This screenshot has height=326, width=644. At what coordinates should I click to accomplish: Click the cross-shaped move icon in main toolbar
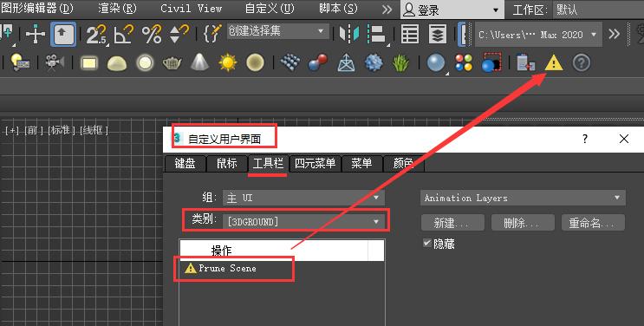[x=36, y=34]
